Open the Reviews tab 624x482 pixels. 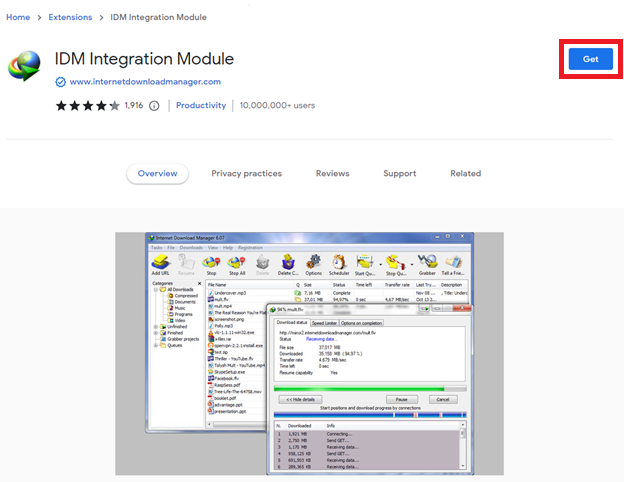coord(333,174)
